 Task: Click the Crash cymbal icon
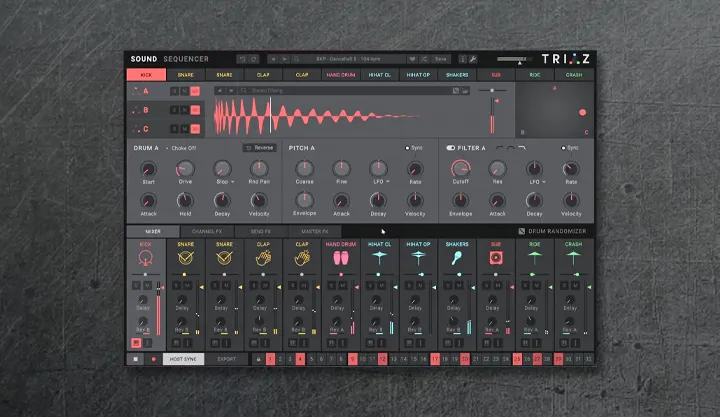(573, 258)
